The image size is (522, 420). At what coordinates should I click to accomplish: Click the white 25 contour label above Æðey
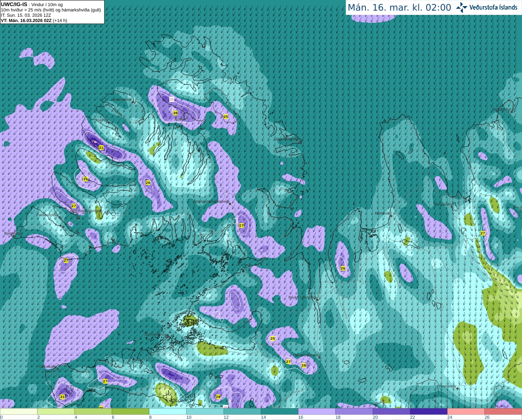point(172,99)
